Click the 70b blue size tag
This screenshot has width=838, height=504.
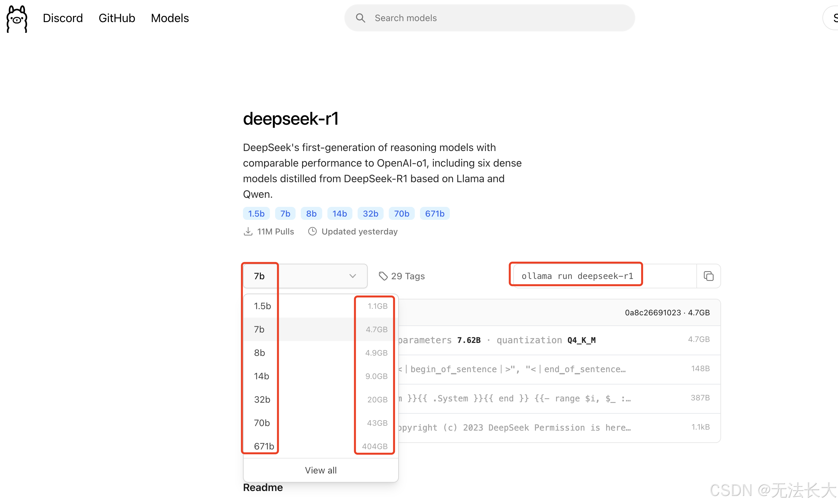(401, 214)
